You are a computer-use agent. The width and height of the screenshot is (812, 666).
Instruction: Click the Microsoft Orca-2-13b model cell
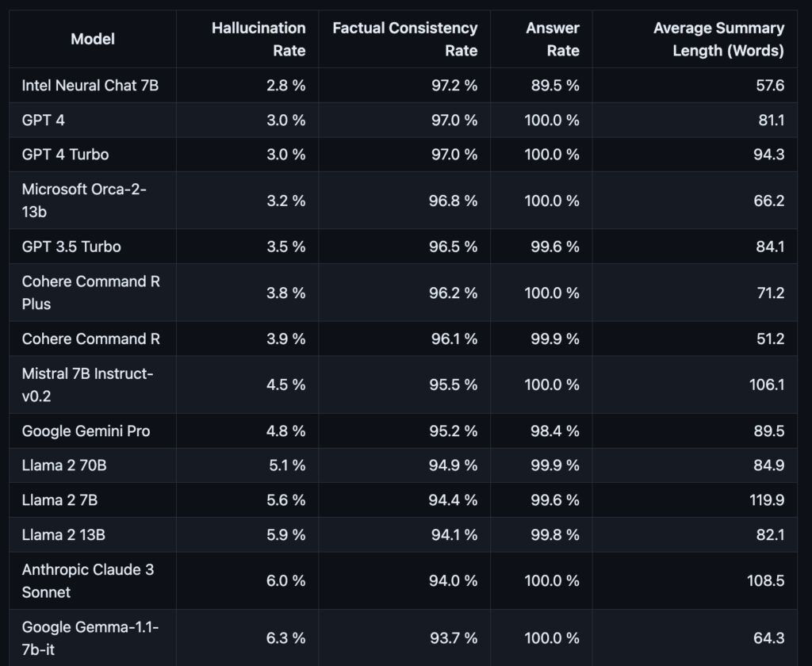click(x=85, y=201)
